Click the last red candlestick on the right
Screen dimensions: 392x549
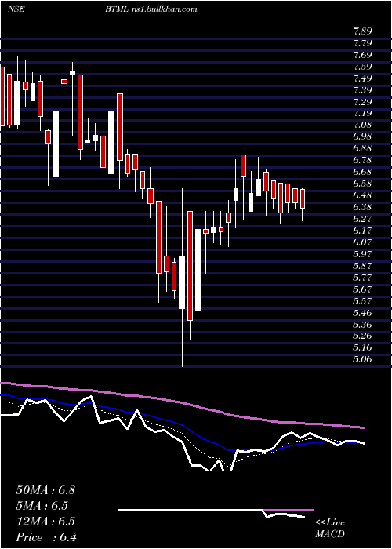pos(303,199)
